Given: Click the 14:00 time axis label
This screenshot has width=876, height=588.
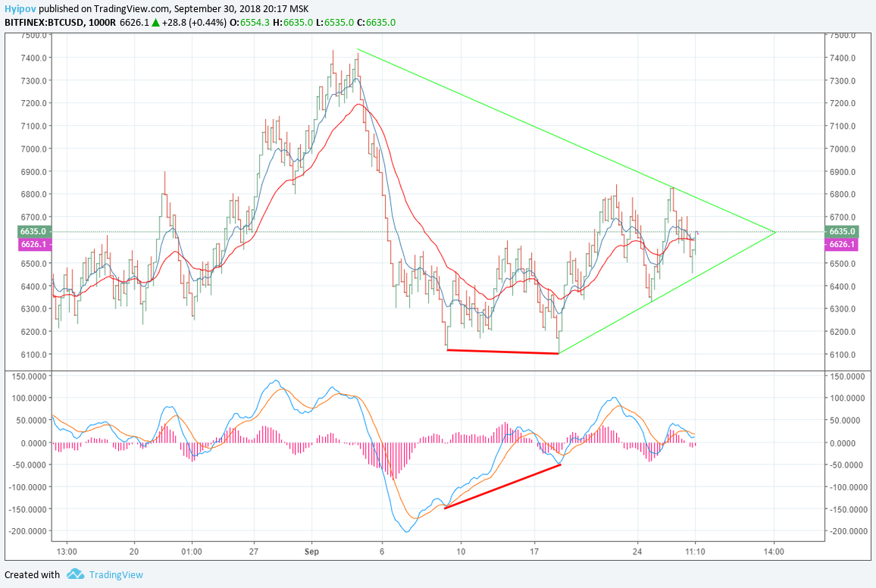Looking at the screenshot, I should point(774,552).
